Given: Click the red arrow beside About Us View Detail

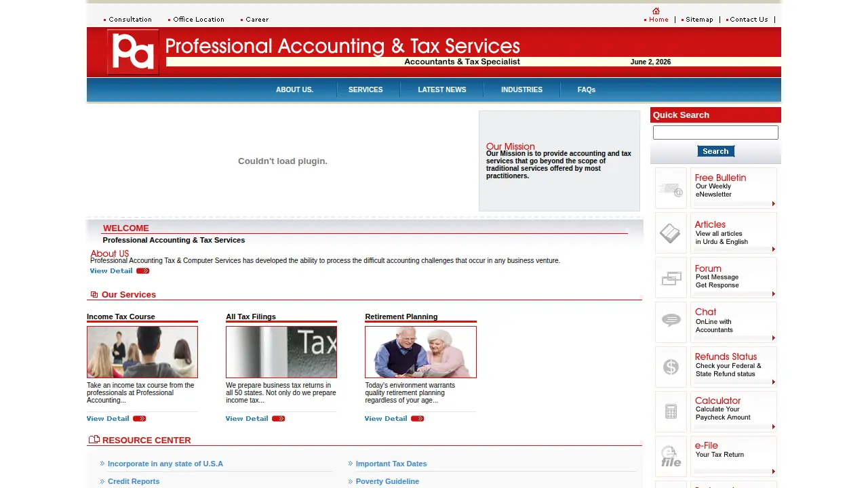Looking at the screenshot, I should [x=142, y=271].
